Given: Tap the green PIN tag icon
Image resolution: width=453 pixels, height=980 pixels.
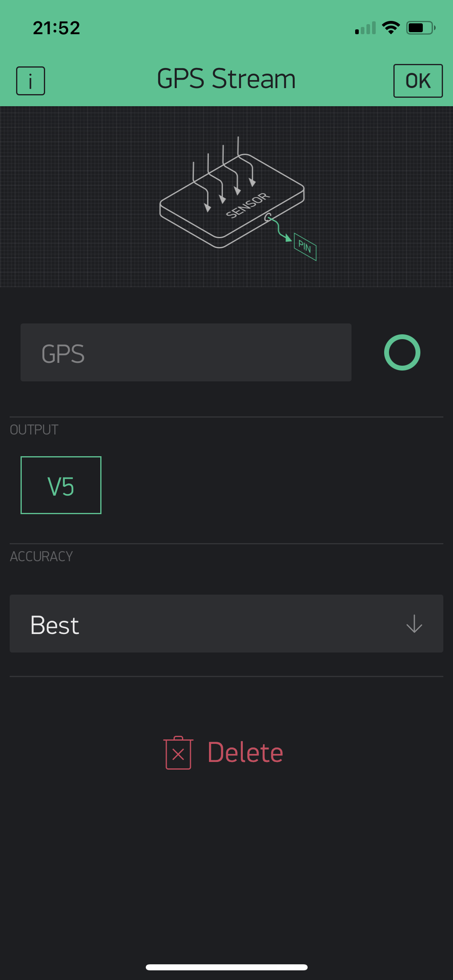Looking at the screenshot, I should (x=305, y=247).
